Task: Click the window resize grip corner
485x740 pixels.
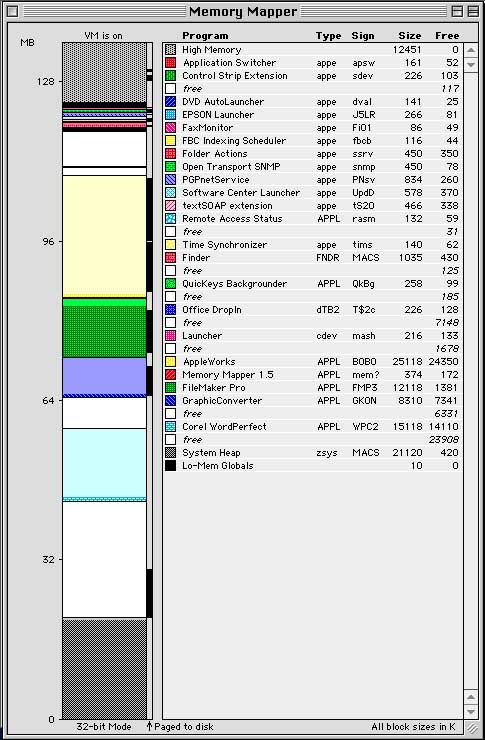Action: click(x=472, y=727)
